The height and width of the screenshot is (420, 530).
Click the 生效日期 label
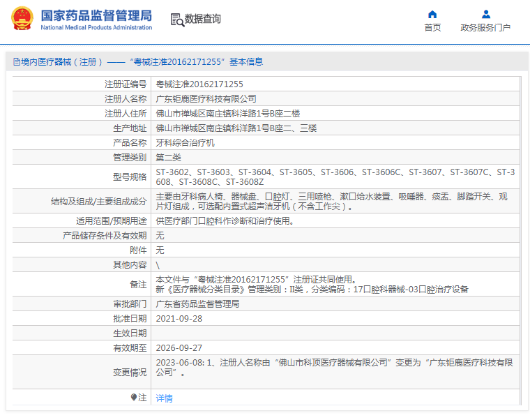click(130, 333)
